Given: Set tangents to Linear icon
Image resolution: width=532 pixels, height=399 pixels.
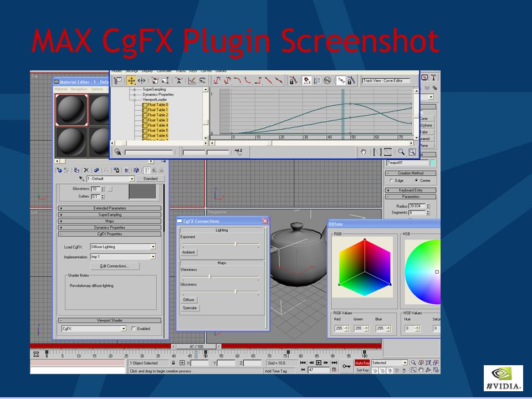Looking at the screenshot, I should tap(269, 81).
